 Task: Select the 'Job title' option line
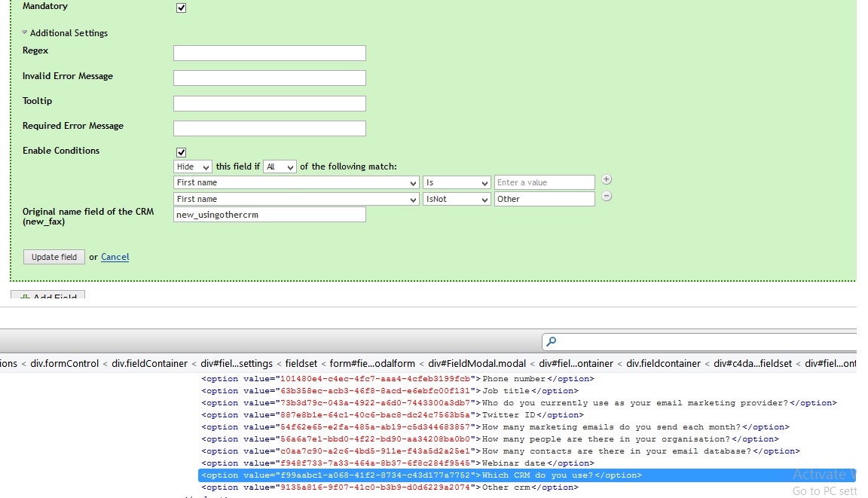(390, 391)
